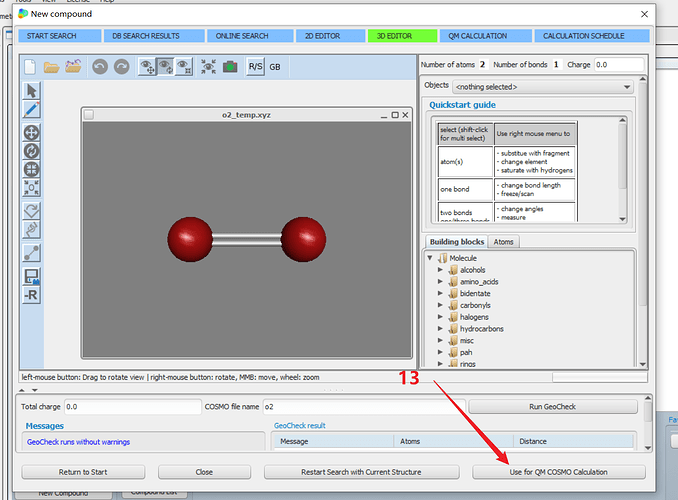Screen dimensions: 678x500
Task: Click the Building blocks tree scrollbar down arrow
Action: tap(643, 364)
